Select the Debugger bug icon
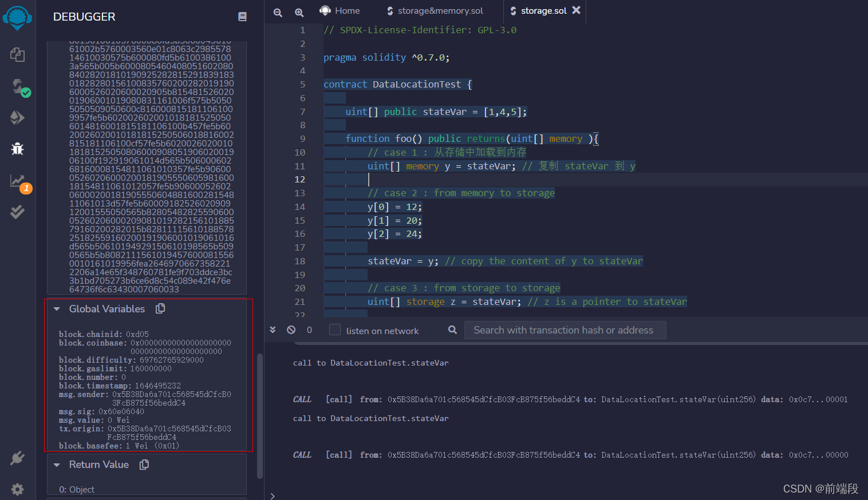The height and width of the screenshot is (500, 868). coord(17,149)
